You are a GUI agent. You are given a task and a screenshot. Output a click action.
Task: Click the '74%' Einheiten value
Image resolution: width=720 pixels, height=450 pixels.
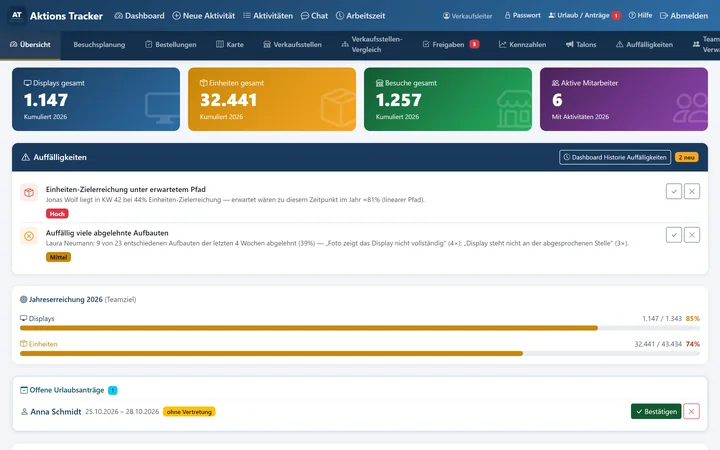tap(693, 344)
